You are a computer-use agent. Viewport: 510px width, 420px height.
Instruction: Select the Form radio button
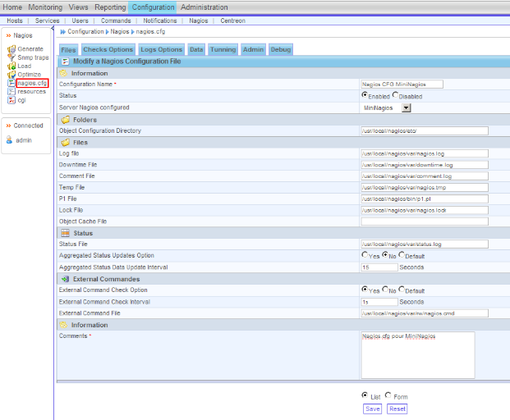click(x=388, y=395)
